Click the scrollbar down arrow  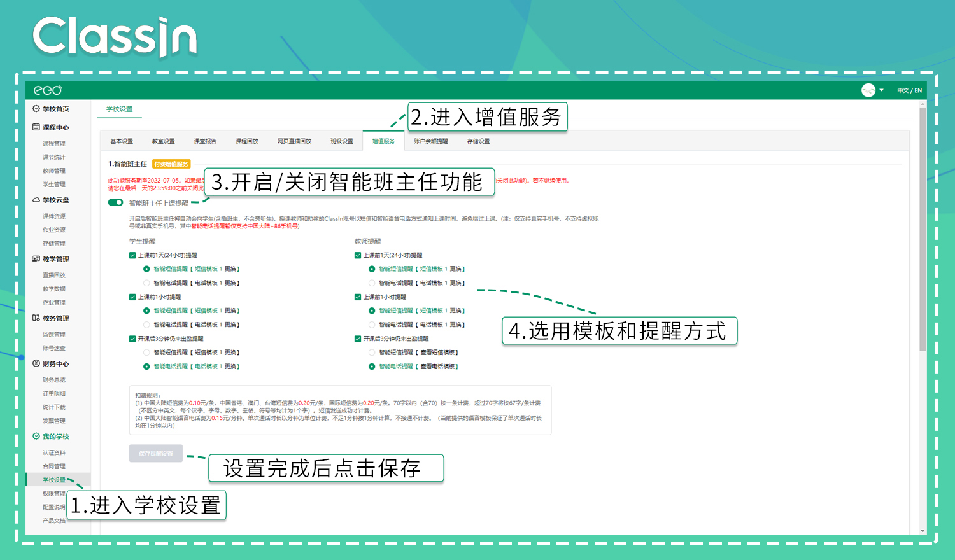click(923, 531)
